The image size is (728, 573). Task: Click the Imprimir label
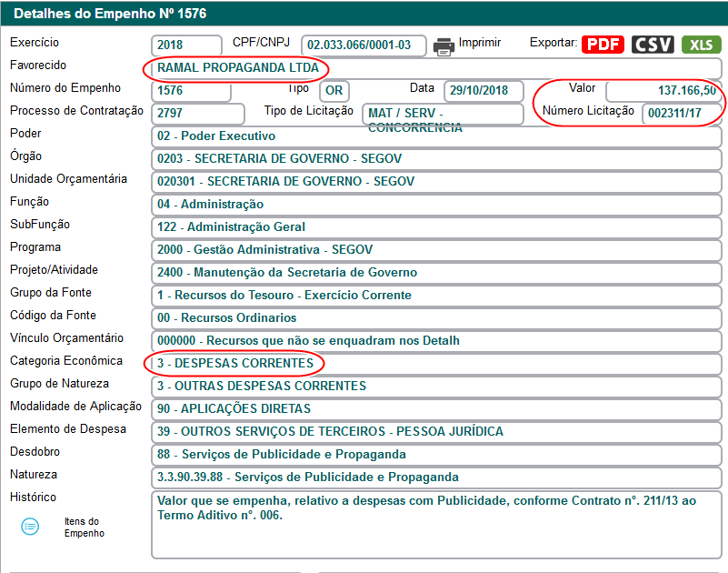480,44
